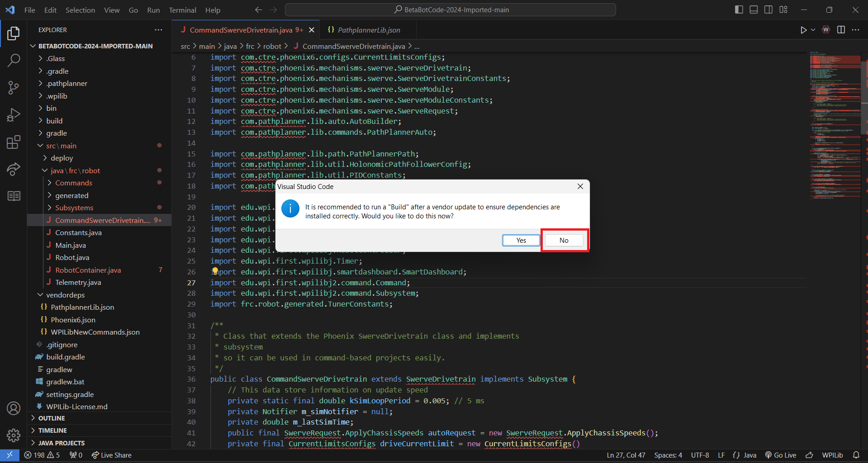
Task: Split the editor to the right
Action: [x=841, y=30]
